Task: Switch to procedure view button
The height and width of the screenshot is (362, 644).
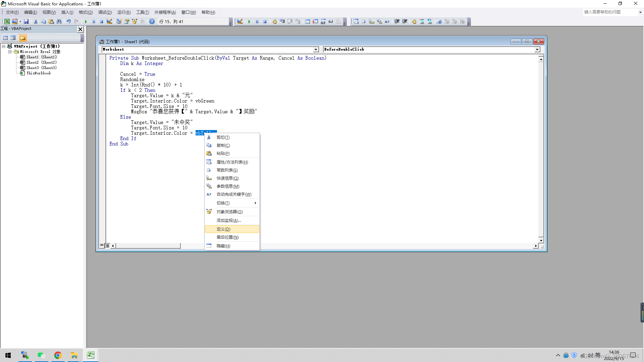Action: 102,246
